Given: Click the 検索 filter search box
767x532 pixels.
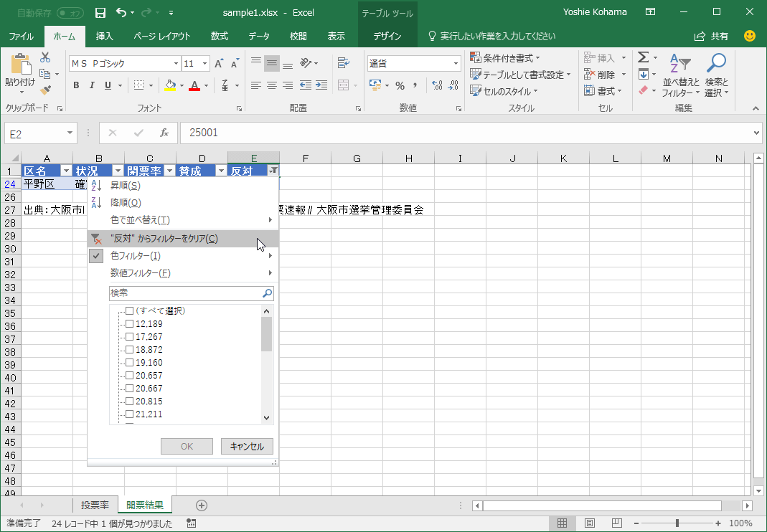Looking at the screenshot, I should 185,293.
